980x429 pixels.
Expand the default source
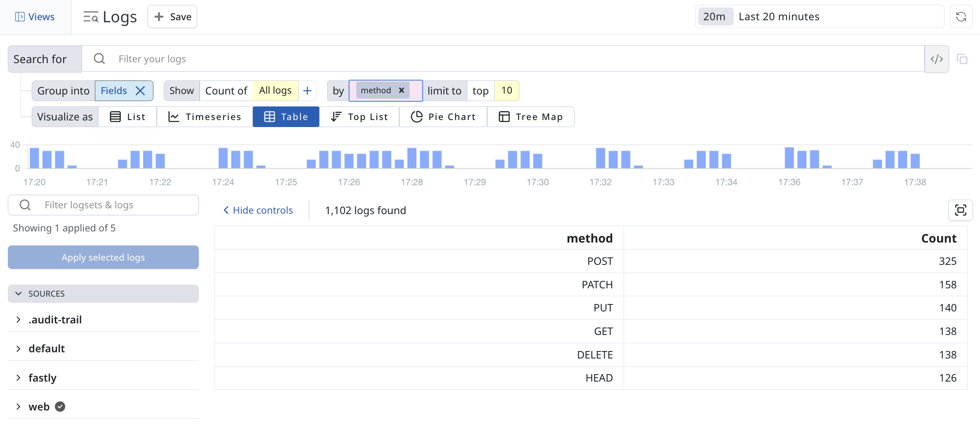pyautogui.click(x=18, y=349)
